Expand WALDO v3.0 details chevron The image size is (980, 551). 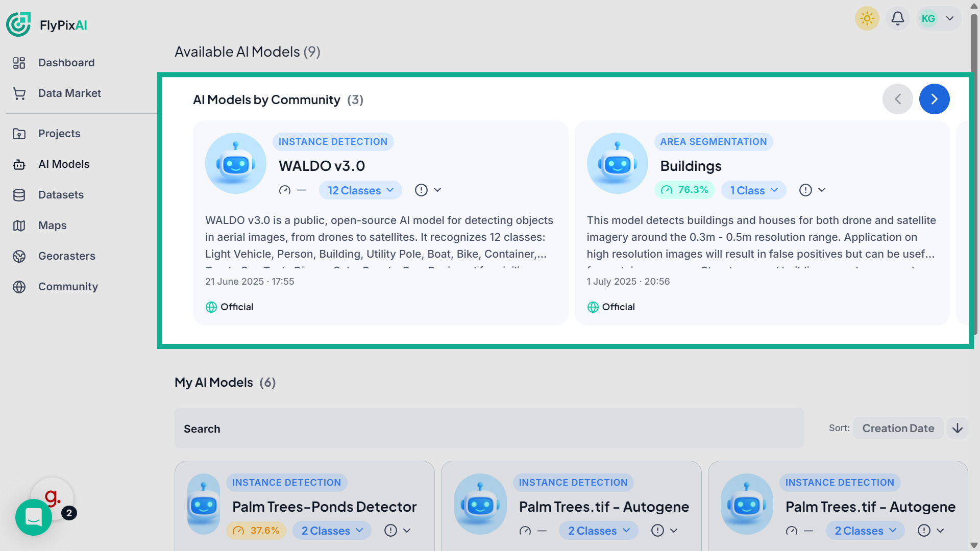(437, 190)
